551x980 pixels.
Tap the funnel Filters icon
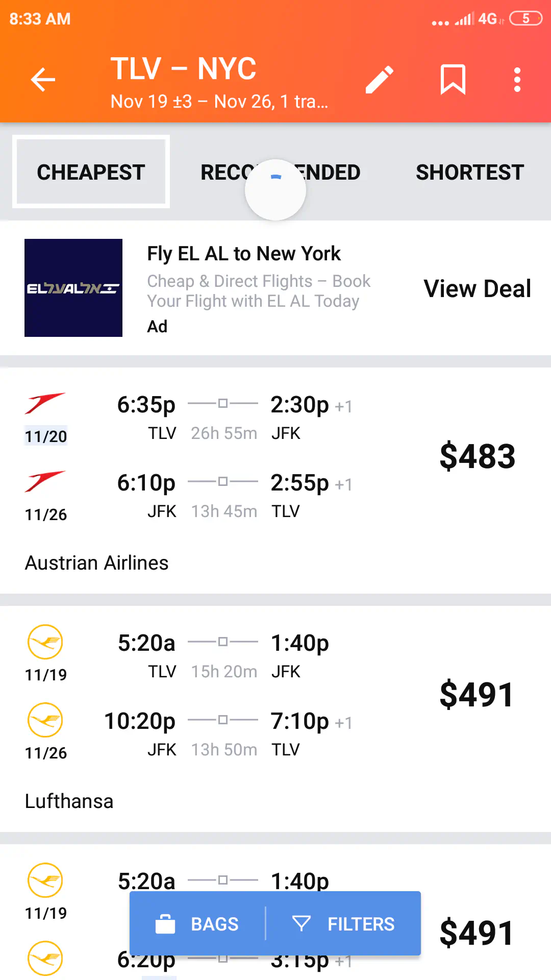pos(302,923)
